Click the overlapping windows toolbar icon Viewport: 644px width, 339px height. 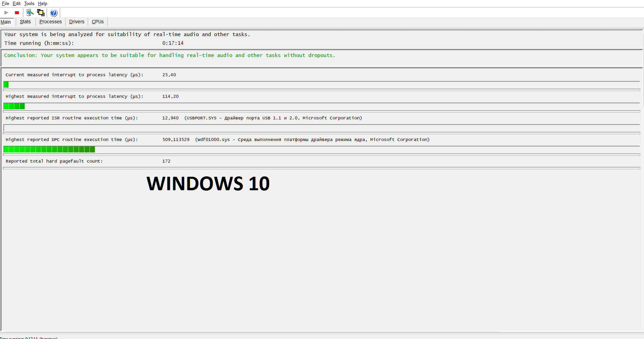(x=41, y=13)
